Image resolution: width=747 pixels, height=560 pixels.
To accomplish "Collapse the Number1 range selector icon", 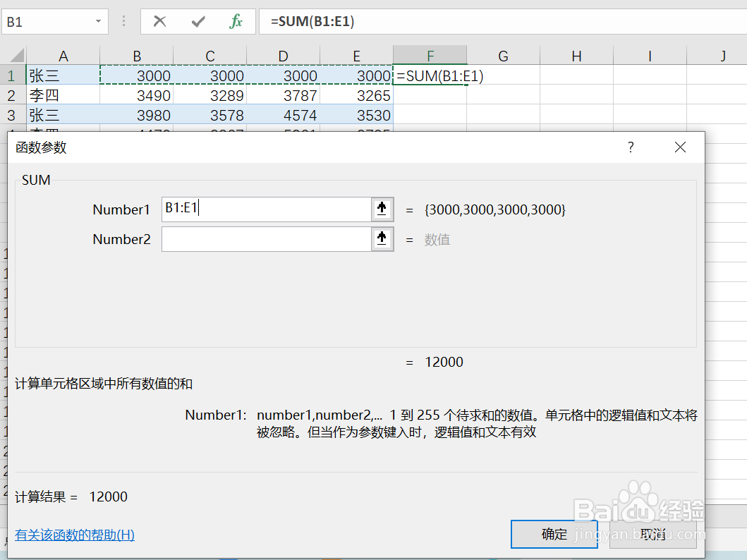I will (382, 209).
